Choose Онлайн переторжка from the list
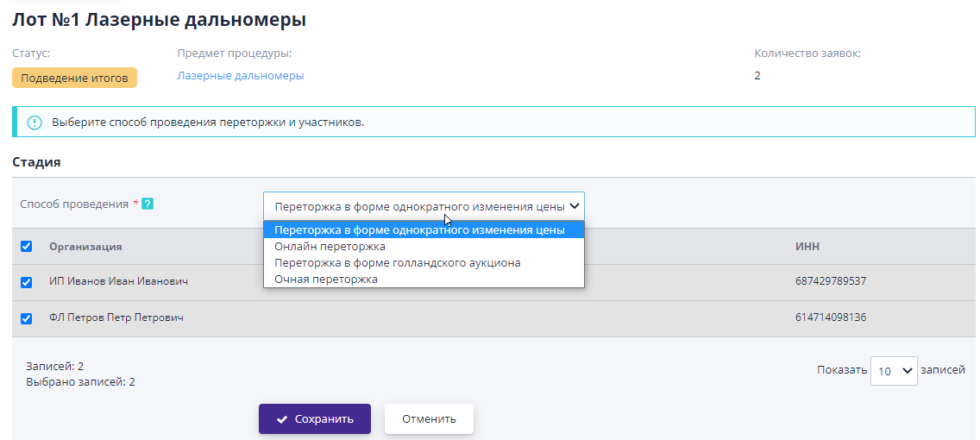 tap(330, 247)
